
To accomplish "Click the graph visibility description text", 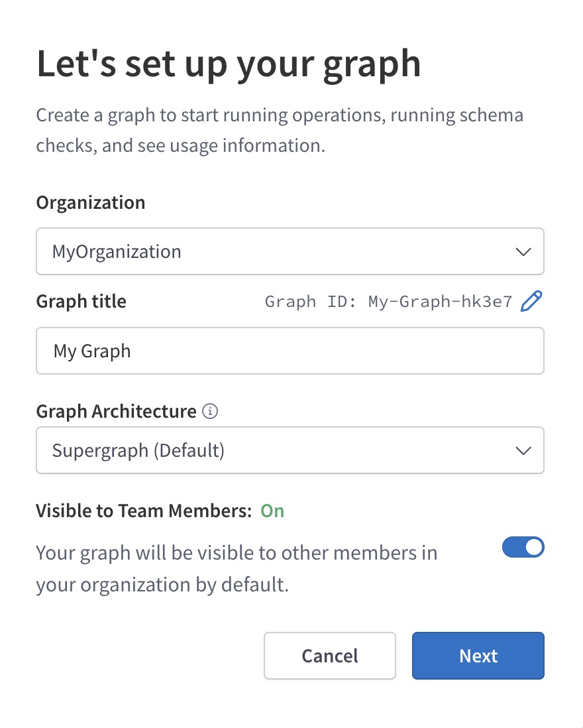I will (x=237, y=569).
